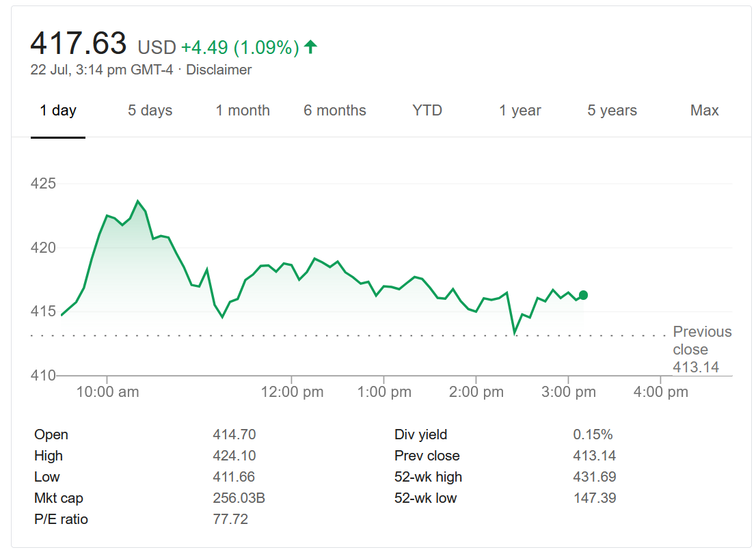
Task: Click the current price dot on chart
Action: tap(583, 295)
